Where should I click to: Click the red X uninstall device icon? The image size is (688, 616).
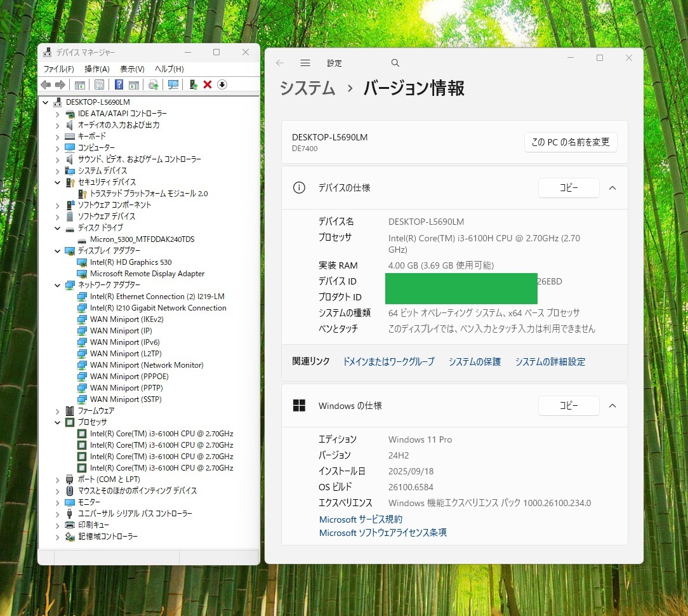pyautogui.click(x=208, y=84)
